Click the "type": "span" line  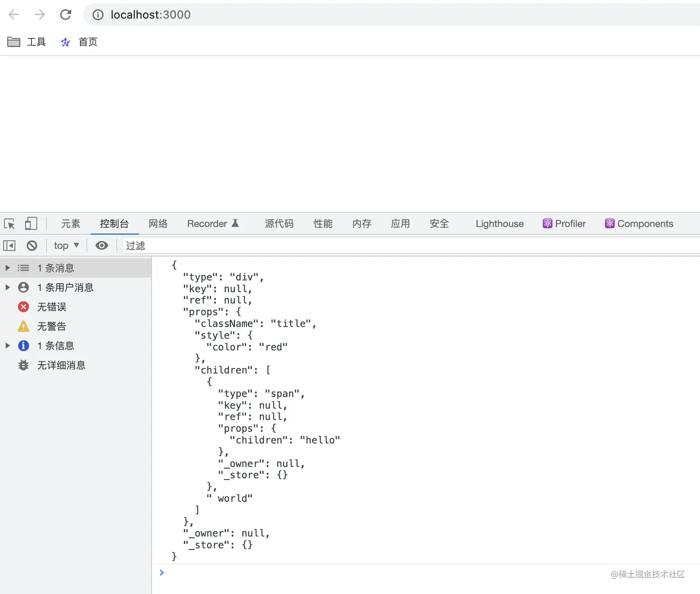point(262,393)
